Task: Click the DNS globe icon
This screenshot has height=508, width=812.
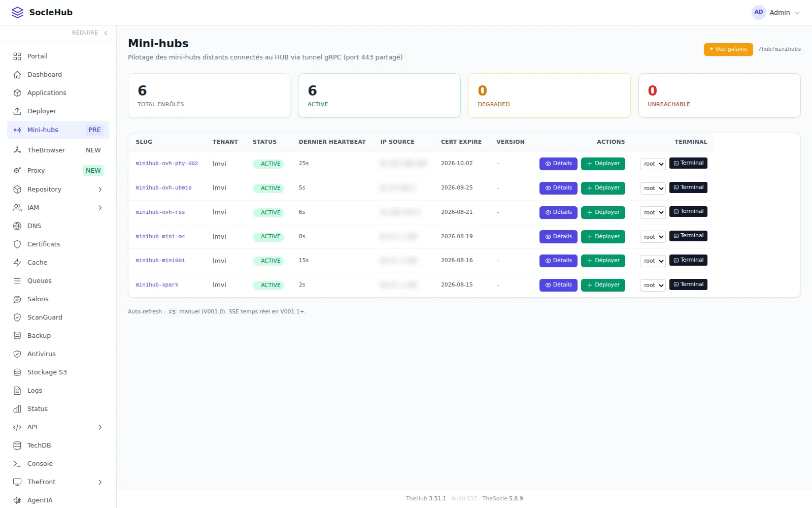Action: (x=17, y=226)
